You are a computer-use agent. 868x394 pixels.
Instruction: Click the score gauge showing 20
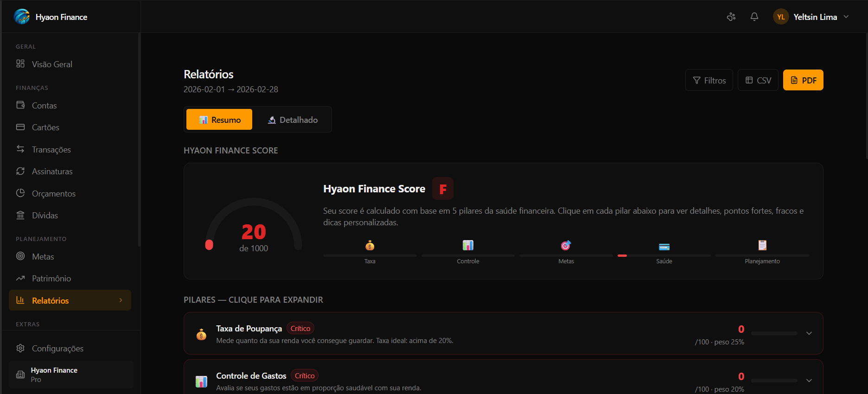(x=254, y=224)
